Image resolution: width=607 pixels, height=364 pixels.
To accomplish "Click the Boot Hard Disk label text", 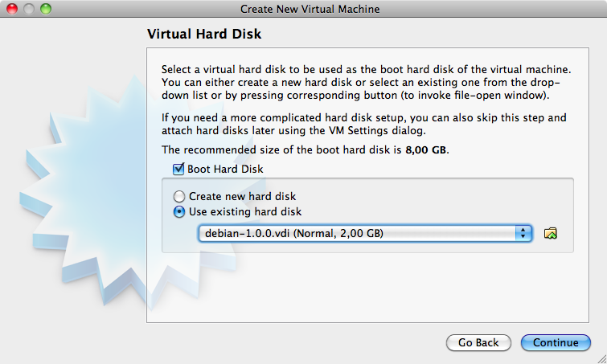I will coord(225,170).
